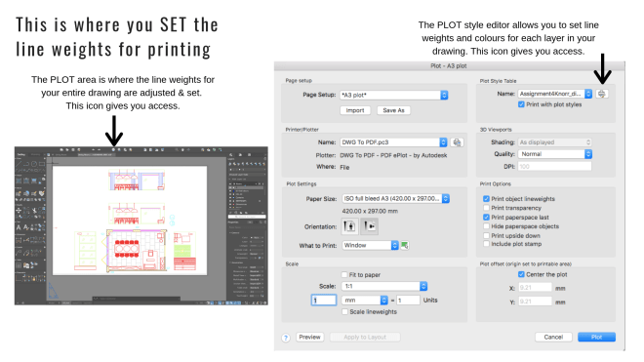Toggle Center the plot checkbox
644x362 pixels.
pyautogui.click(x=521, y=274)
